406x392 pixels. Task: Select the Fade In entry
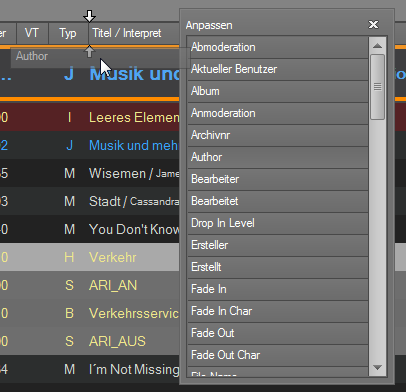[x=278, y=289]
